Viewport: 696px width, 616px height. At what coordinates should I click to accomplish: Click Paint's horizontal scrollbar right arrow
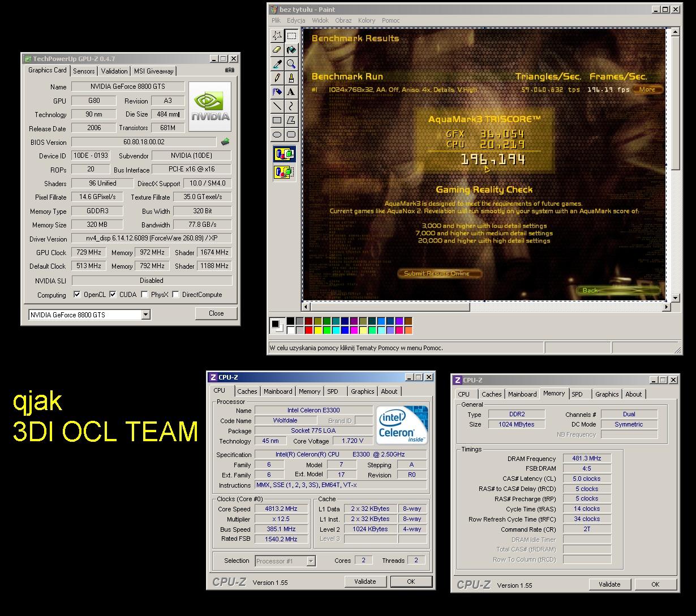(x=666, y=307)
